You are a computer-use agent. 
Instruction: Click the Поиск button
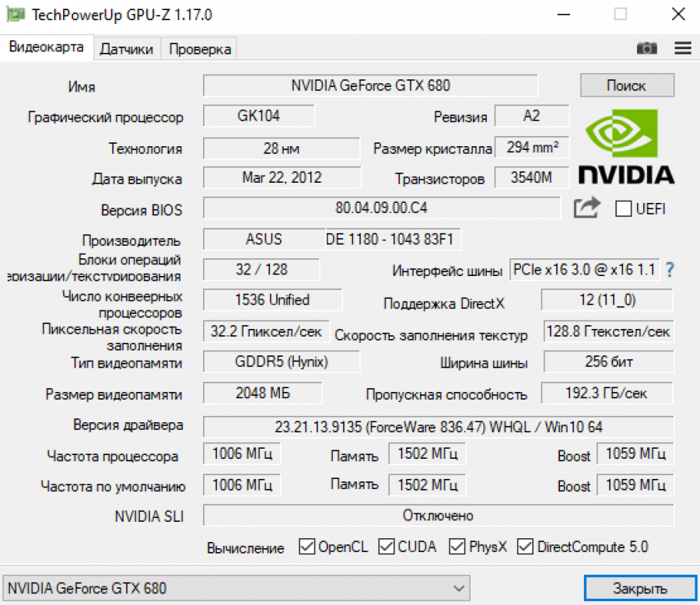[627, 85]
